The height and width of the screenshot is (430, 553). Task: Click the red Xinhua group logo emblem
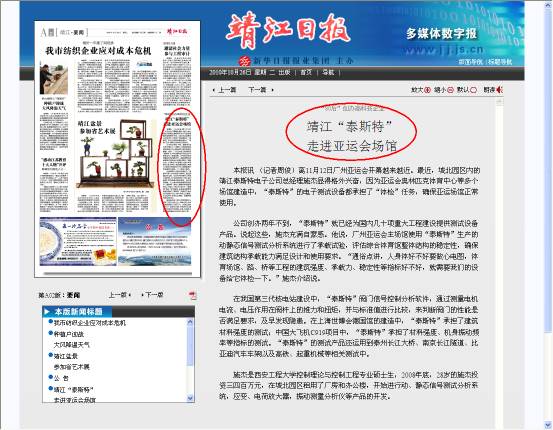pyautogui.click(x=244, y=61)
